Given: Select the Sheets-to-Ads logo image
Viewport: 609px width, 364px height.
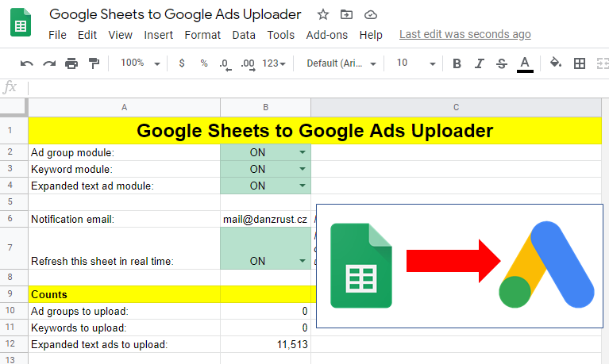Looking at the screenshot, I should click(x=460, y=266).
